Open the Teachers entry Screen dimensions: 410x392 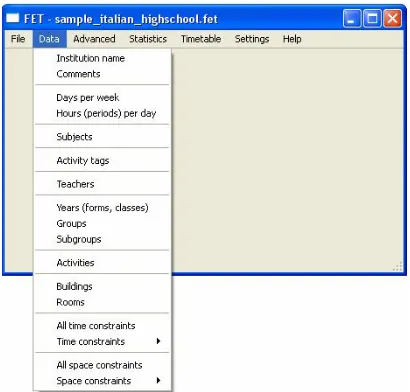coord(103,184)
